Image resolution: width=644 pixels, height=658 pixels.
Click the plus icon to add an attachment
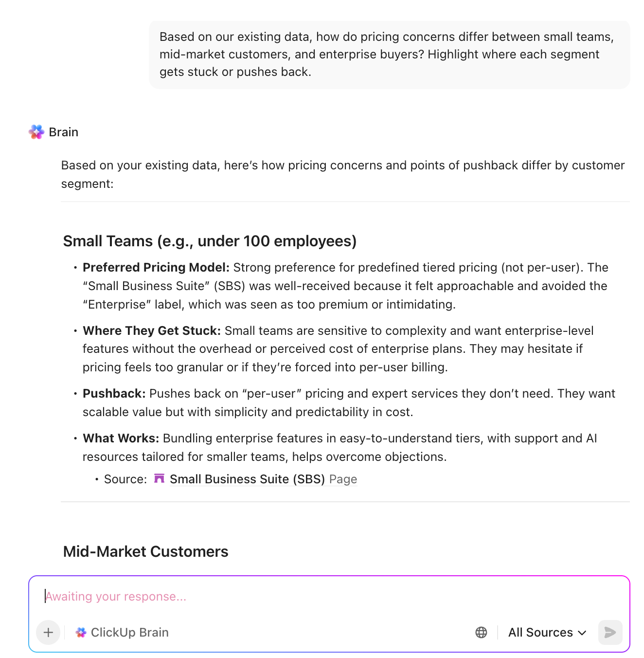tap(48, 632)
